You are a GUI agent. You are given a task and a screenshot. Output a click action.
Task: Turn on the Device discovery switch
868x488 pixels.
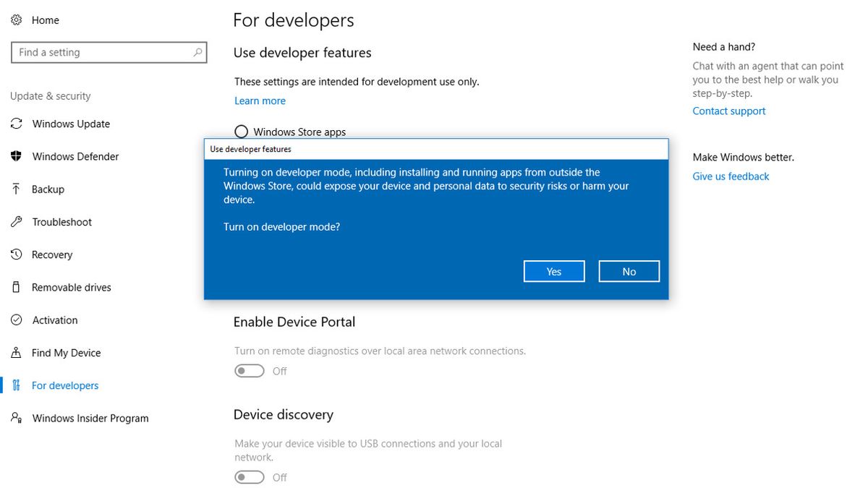click(x=249, y=477)
